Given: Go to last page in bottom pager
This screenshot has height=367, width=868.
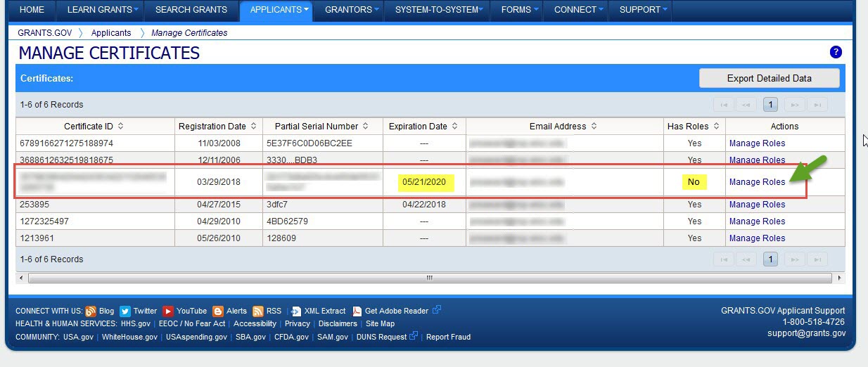Looking at the screenshot, I should pos(817,259).
